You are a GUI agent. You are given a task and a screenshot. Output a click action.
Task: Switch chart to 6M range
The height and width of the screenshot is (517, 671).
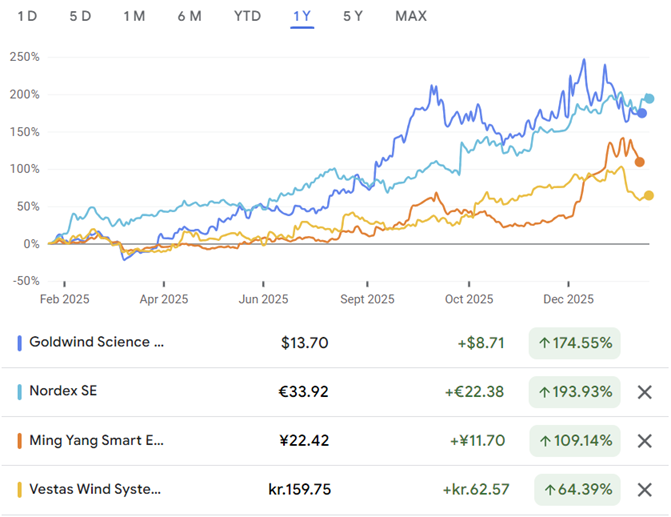[x=190, y=16]
